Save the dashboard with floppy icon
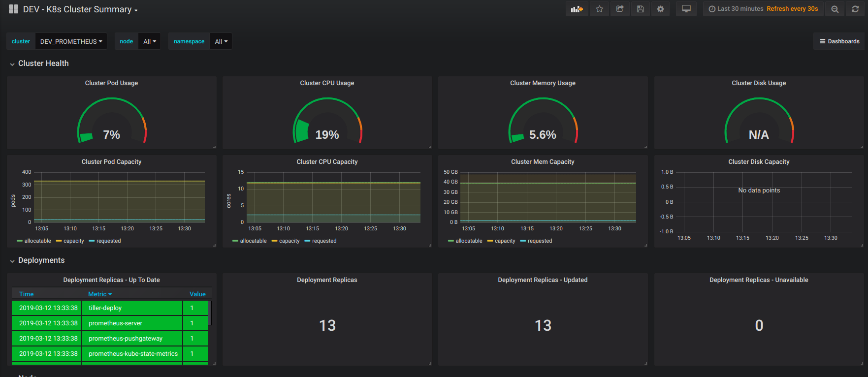868x377 pixels. coord(640,9)
